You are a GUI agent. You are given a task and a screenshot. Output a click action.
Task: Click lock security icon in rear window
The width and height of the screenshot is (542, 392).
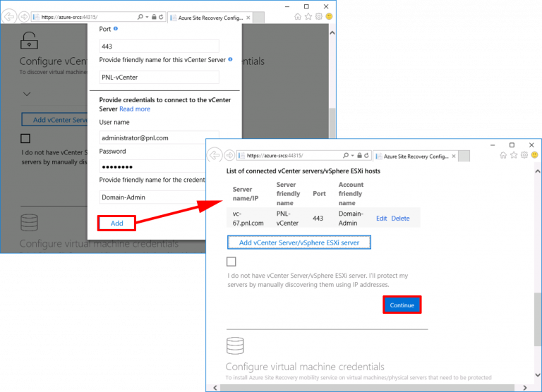pos(154,17)
